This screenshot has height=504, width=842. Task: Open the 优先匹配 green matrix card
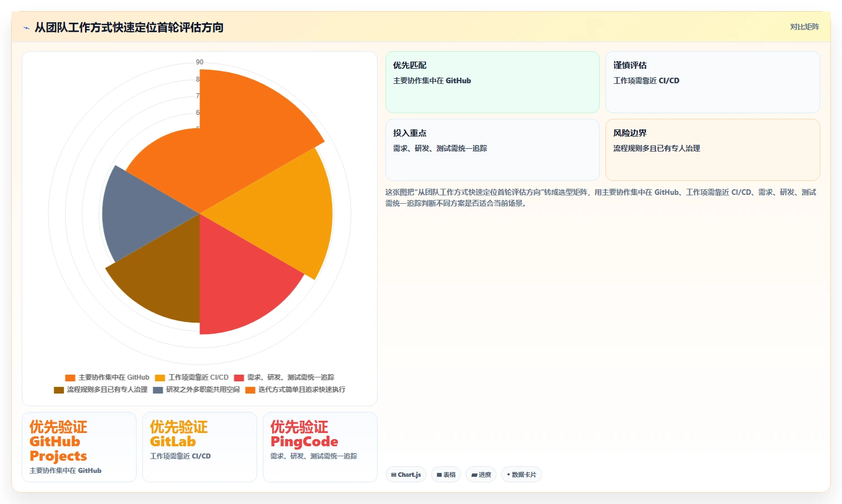pos(492,82)
